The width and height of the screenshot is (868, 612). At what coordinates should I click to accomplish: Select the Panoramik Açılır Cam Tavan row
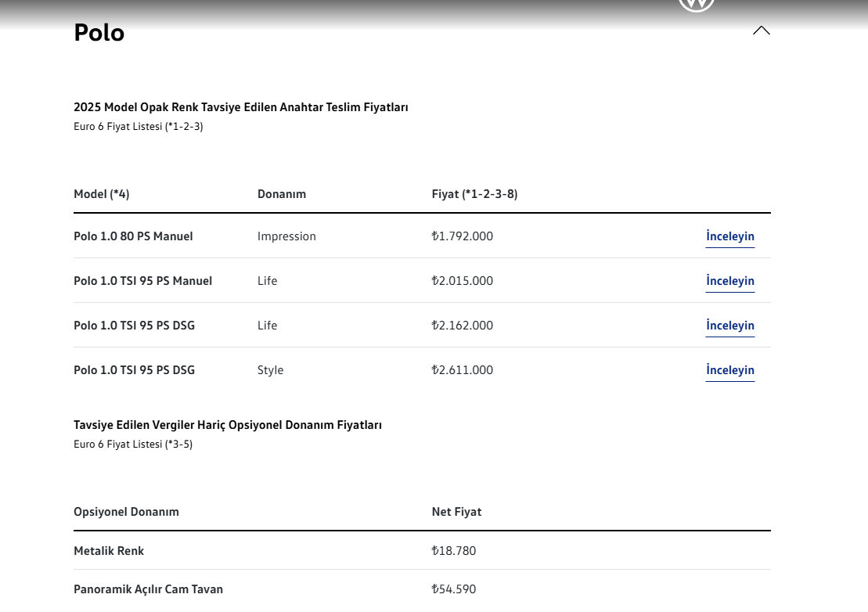coord(422,589)
